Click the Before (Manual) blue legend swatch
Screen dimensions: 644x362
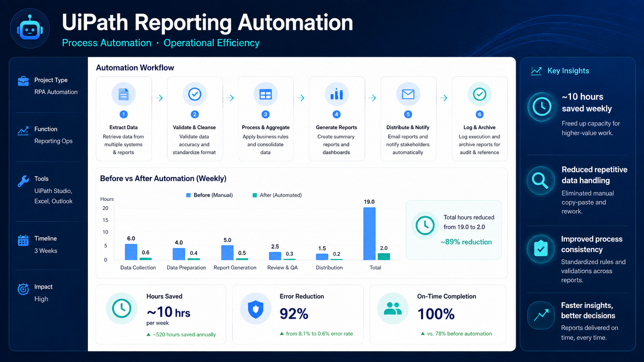pos(188,195)
